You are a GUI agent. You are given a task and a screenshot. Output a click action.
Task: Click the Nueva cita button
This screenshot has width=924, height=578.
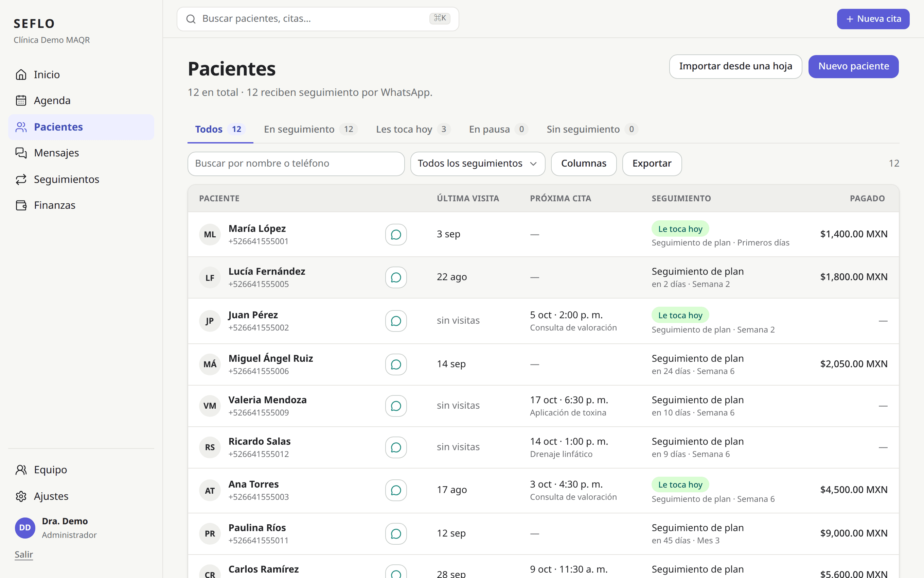point(873,19)
